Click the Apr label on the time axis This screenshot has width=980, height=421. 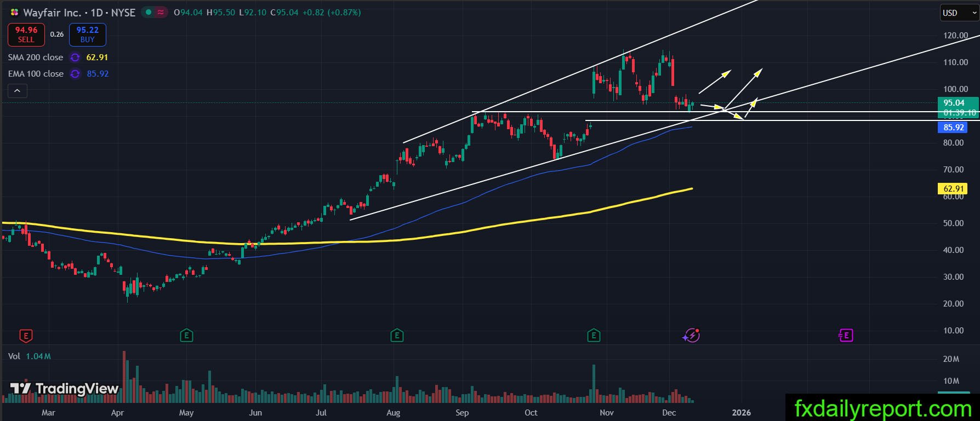[x=117, y=413]
